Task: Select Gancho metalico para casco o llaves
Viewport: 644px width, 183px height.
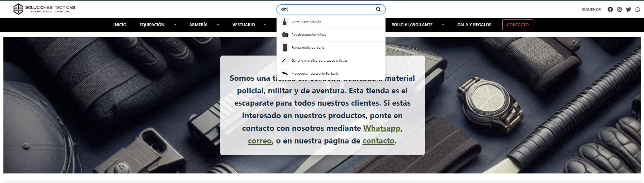Action: click(x=331, y=61)
